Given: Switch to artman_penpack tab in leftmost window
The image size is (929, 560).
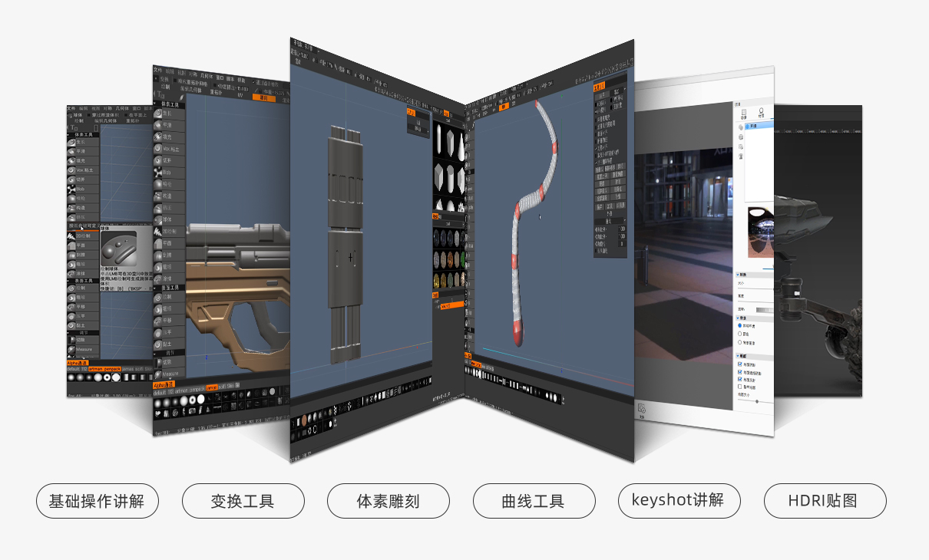Looking at the screenshot, I should tap(104, 369).
